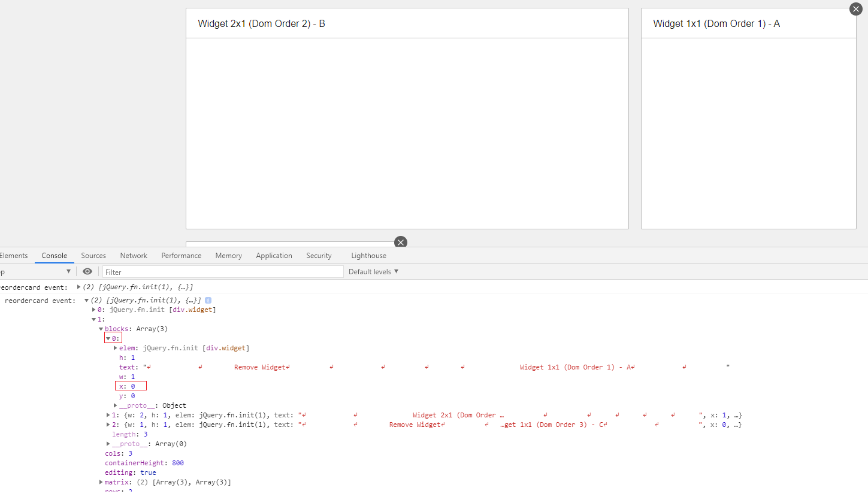This screenshot has width=868, height=500.
Task: Expand item 0 jQuery.fn.init div.widget
Action: pyautogui.click(x=93, y=310)
